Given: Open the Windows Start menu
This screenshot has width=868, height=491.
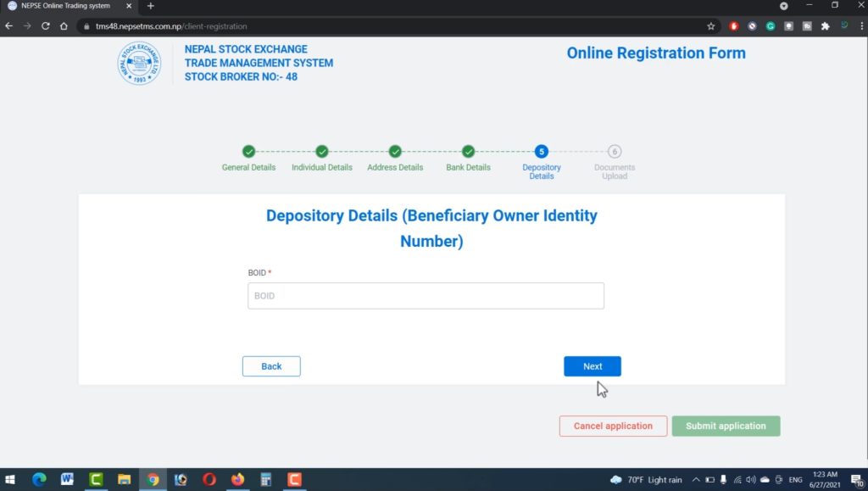Looking at the screenshot, I should coord(9,479).
